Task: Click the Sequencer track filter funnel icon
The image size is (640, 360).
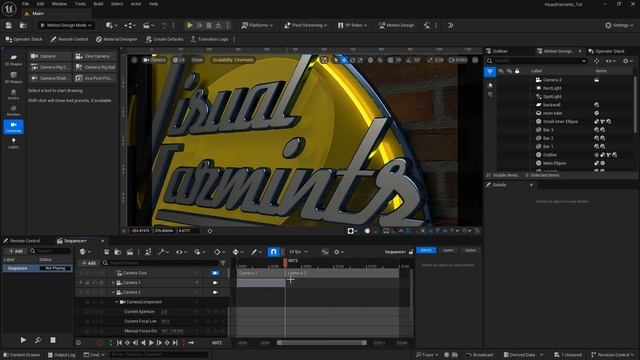Action: tap(223, 263)
